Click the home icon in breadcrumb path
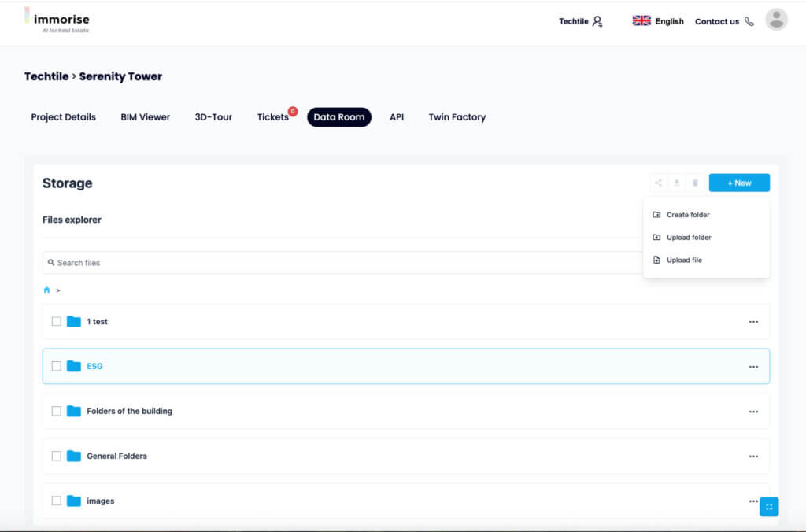Image resolution: width=806 pixels, height=532 pixels. pyautogui.click(x=46, y=290)
